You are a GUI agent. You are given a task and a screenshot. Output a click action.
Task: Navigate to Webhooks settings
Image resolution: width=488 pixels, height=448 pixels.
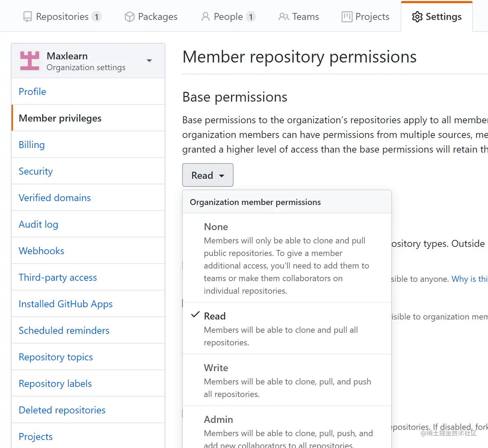point(42,251)
